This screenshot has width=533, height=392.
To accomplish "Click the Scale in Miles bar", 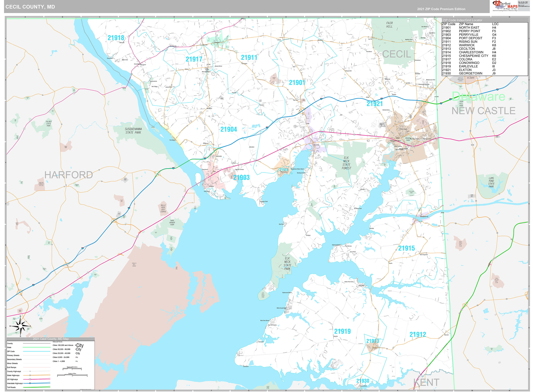I will pos(72,375).
